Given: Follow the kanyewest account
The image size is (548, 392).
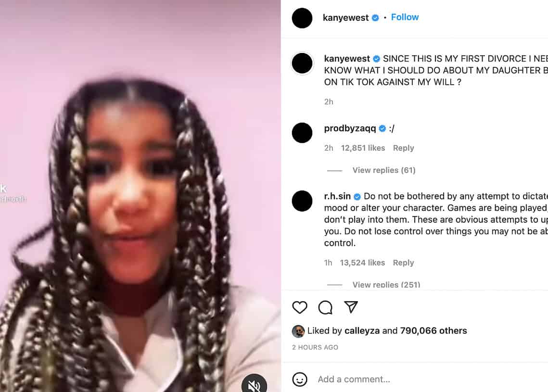Looking at the screenshot, I should point(405,17).
